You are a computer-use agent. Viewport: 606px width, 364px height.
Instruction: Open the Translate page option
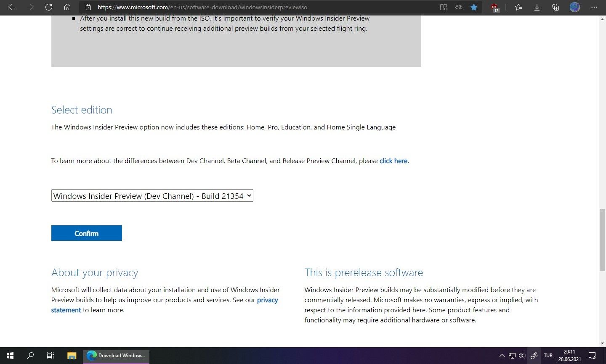[459, 7]
